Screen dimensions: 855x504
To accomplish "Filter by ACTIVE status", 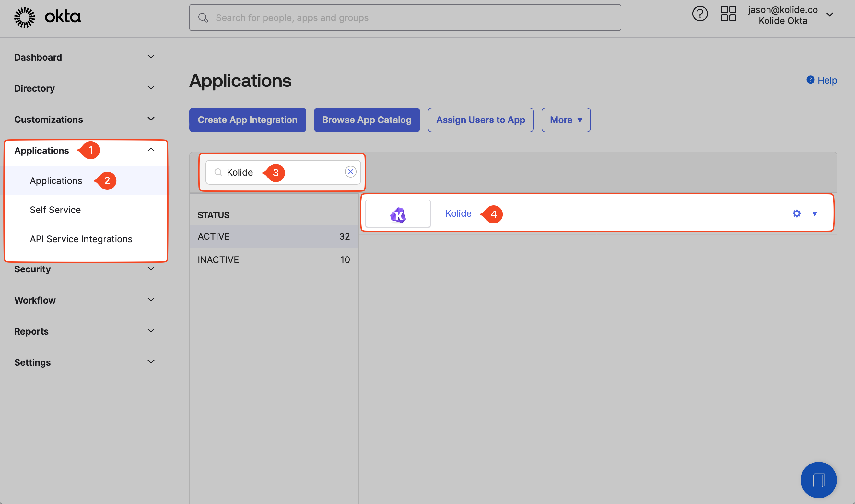I will tap(274, 236).
